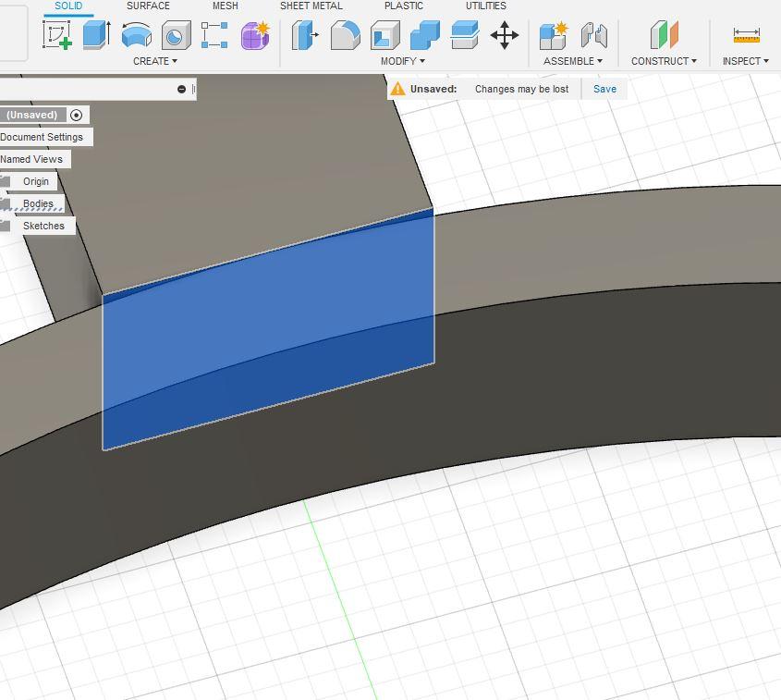The image size is (781, 700).
Task: Select the Extrude tool
Action: (96, 36)
